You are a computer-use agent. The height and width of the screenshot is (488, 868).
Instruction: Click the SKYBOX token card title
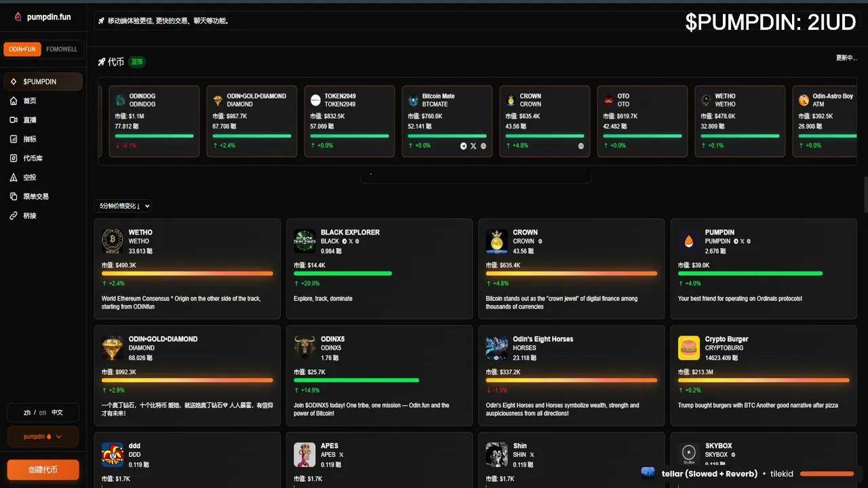pos(719,446)
